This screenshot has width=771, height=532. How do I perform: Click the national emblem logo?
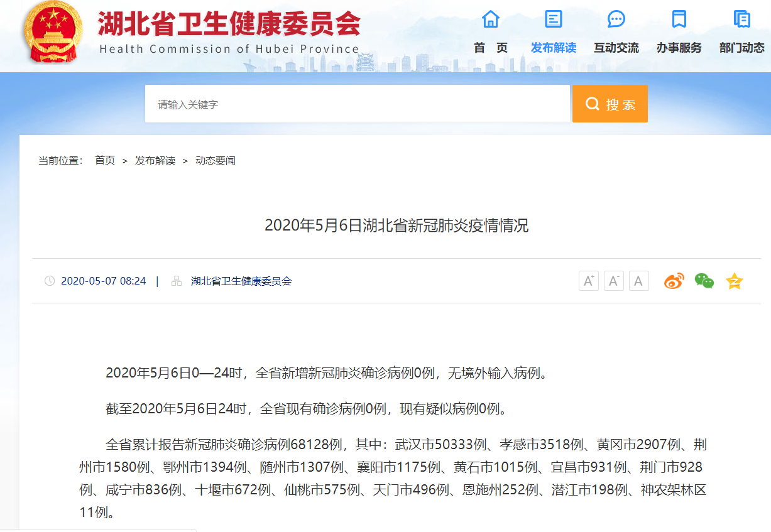[53, 31]
